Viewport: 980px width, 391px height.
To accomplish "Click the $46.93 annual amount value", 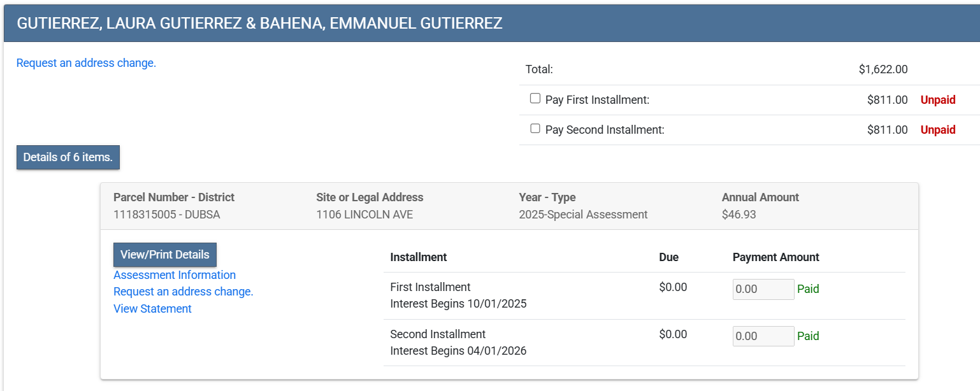I will [739, 215].
